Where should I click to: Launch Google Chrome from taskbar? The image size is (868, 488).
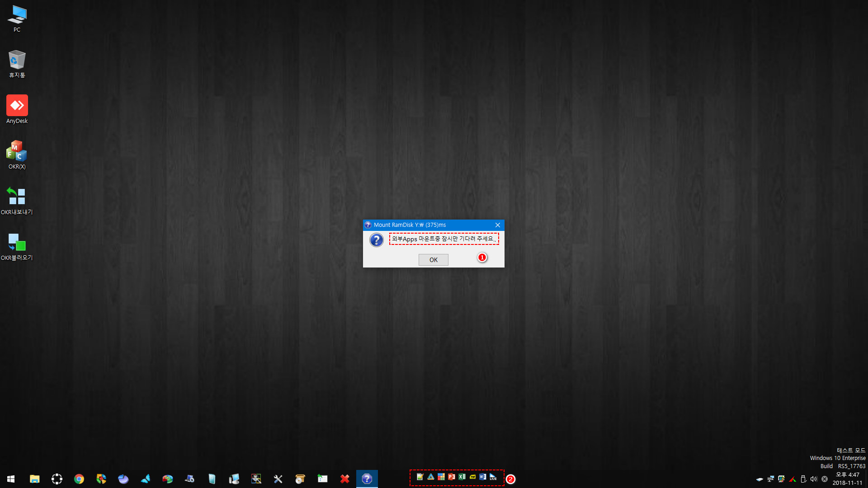coord(79,479)
